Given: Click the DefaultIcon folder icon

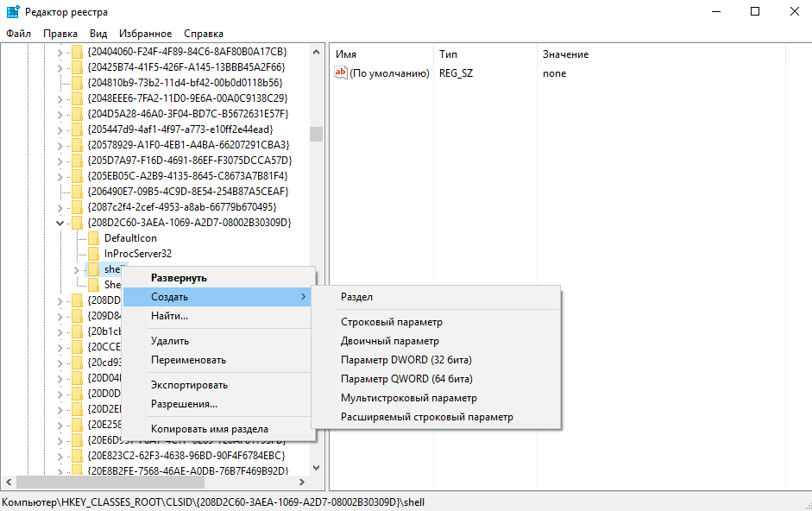Looking at the screenshot, I should point(93,238).
